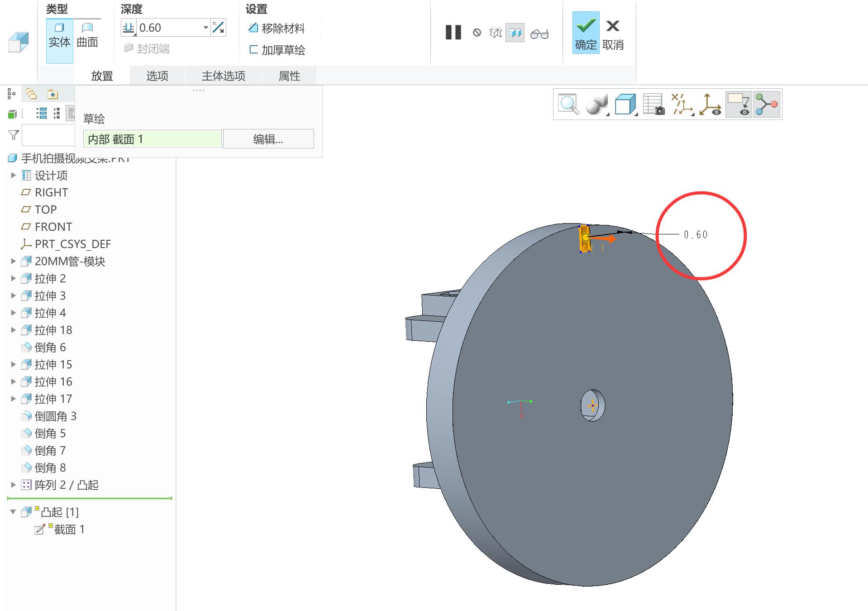
Task: Confirm the feature with 确定
Action: point(586,33)
